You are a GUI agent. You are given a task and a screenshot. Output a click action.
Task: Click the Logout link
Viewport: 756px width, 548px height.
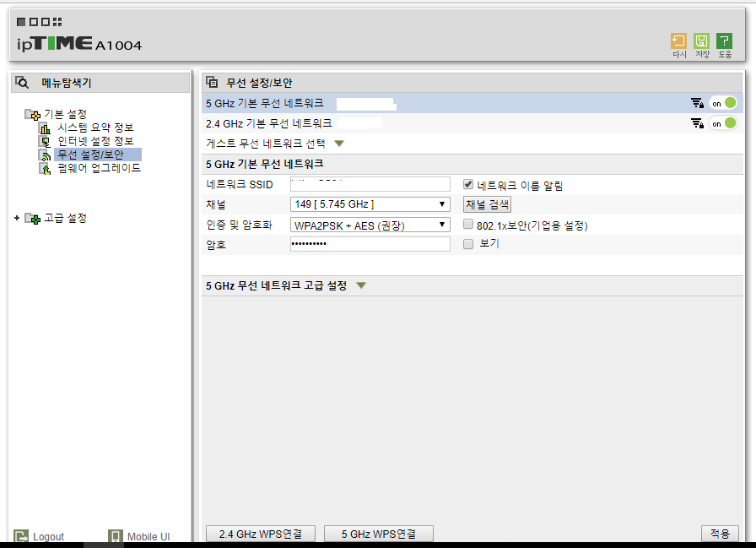[48, 536]
